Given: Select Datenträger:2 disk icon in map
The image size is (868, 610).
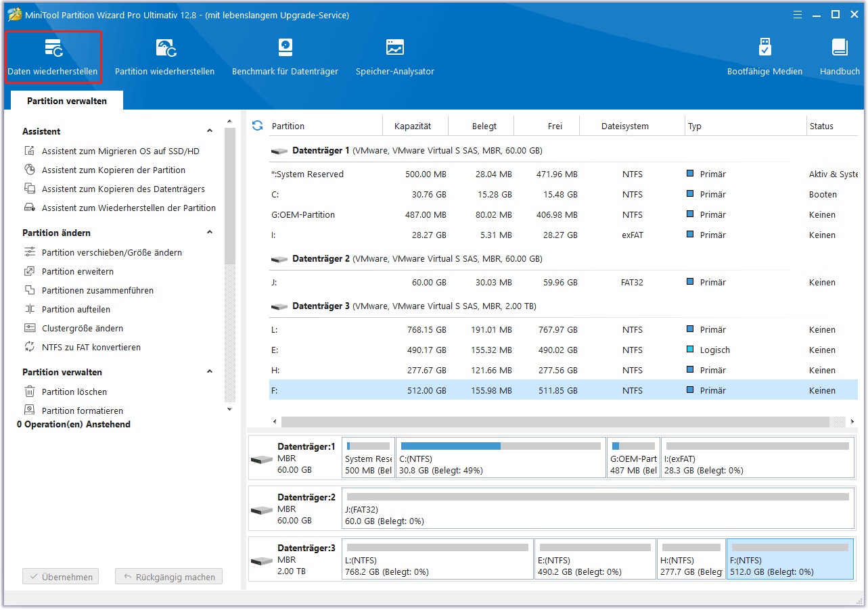Looking at the screenshot, I should (x=261, y=511).
